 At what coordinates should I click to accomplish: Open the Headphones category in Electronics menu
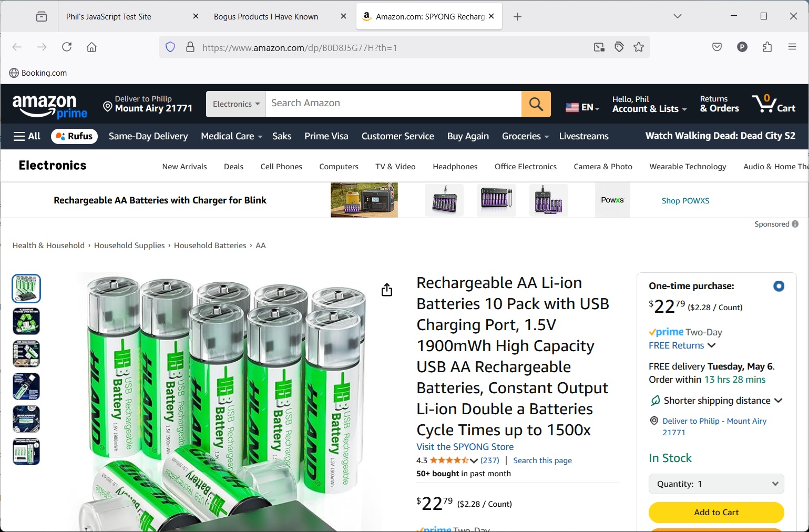[x=455, y=167]
